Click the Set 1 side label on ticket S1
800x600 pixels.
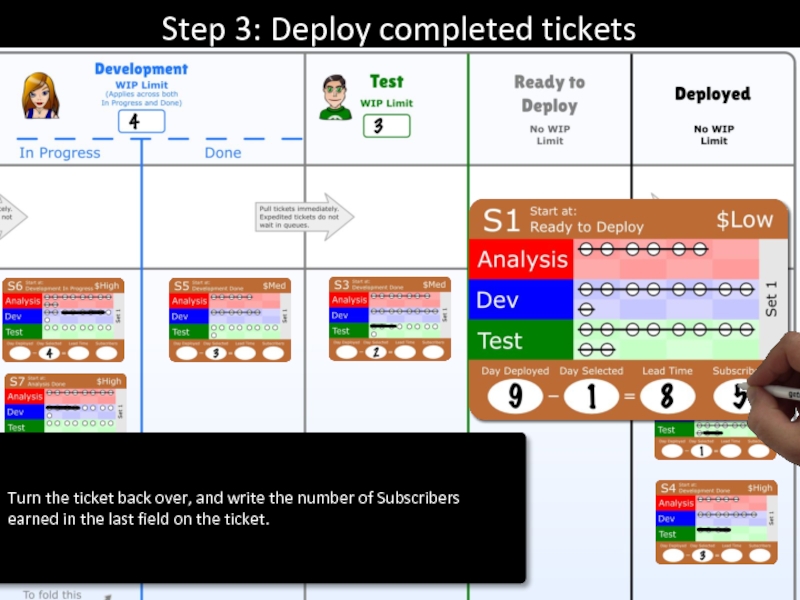pos(771,298)
